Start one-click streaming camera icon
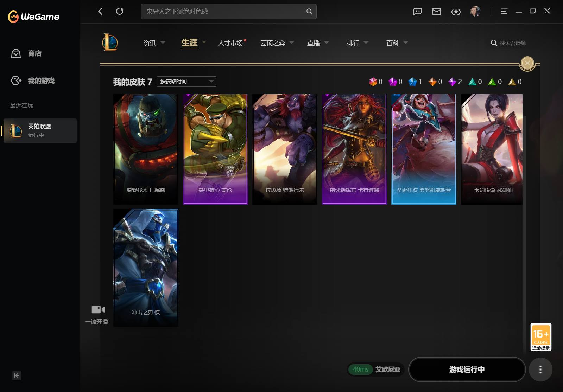 tap(98, 309)
